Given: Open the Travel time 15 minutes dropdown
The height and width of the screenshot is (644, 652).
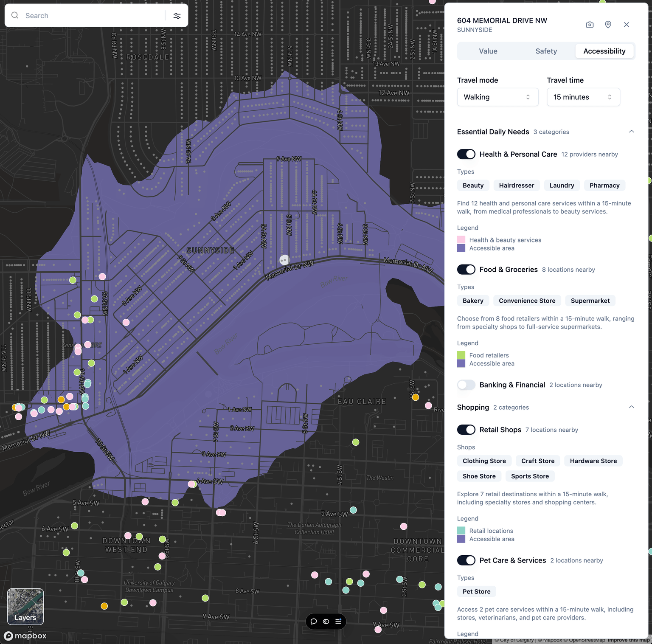Looking at the screenshot, I should (583, 97).
